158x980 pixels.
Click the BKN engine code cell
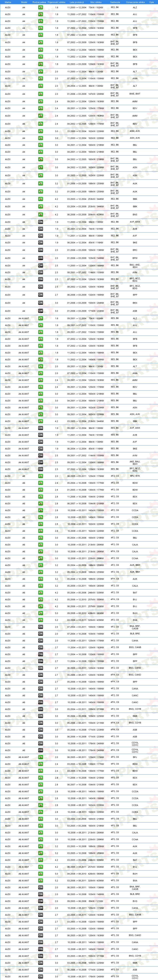(x=135, y=303)
